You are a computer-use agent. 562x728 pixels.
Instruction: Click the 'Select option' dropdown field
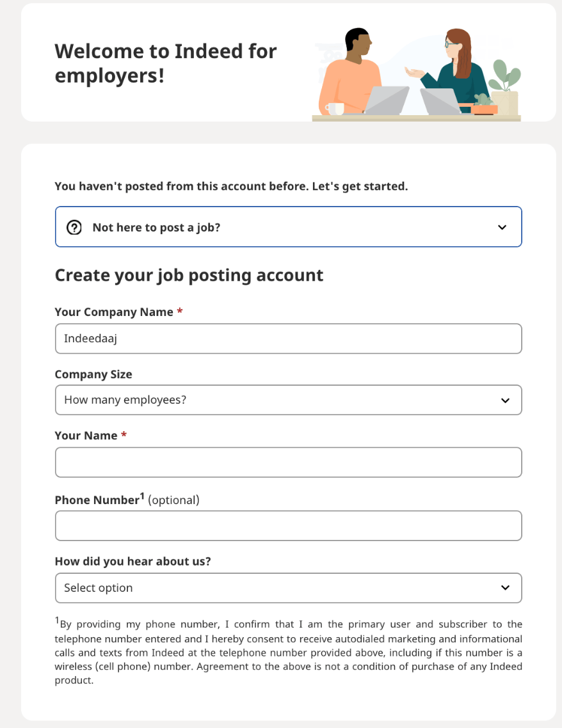[x=289, y=588]
